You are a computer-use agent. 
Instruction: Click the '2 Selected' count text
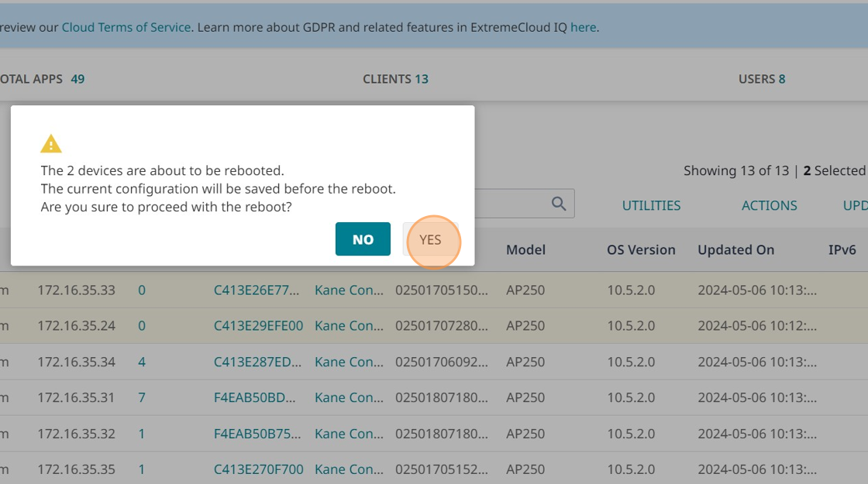tap(834, 170)
